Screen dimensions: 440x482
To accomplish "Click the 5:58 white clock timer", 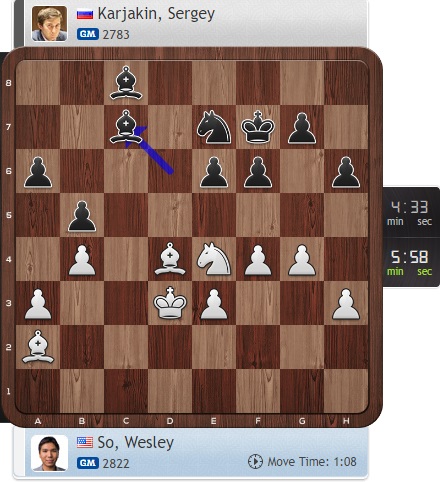I will point(410,262).
